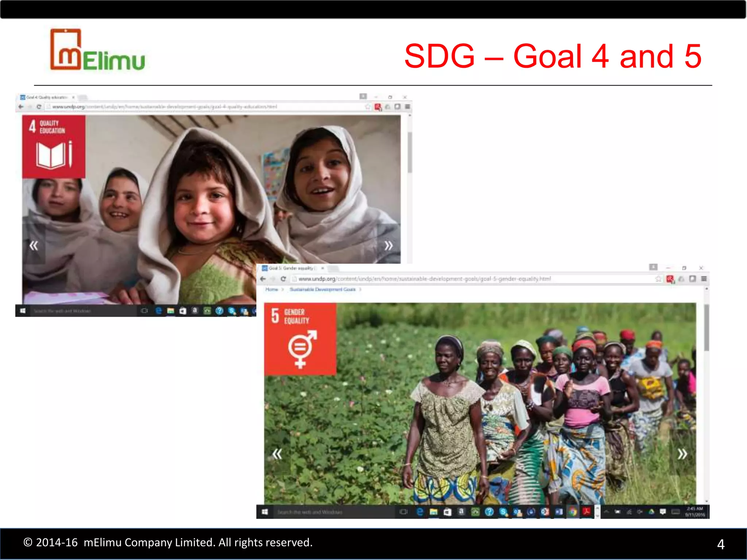This screenshot has width=747, height=560.
Task: Click Task View icon in Goal 5 taskbar
Action: (403, 512)
